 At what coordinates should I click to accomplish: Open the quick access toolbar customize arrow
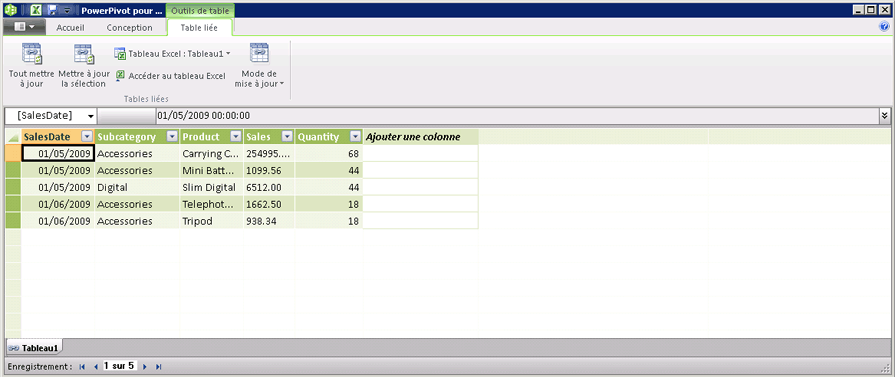coord(67,10)
